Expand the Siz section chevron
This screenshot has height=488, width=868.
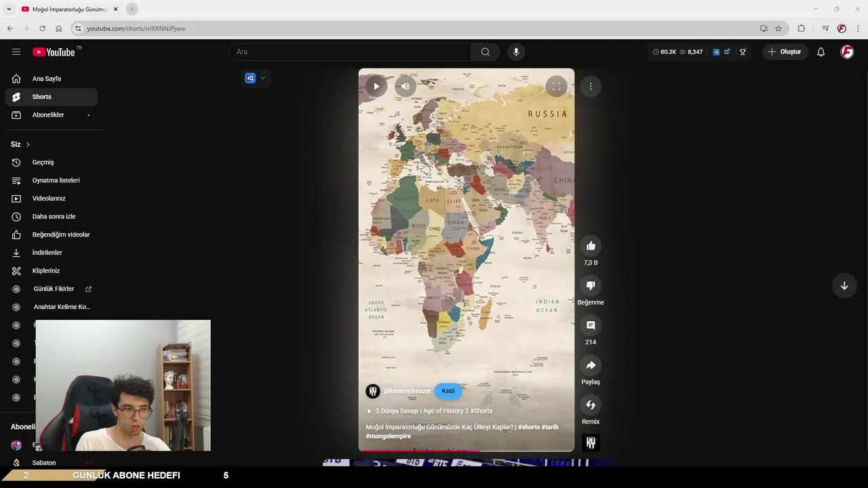28,144
